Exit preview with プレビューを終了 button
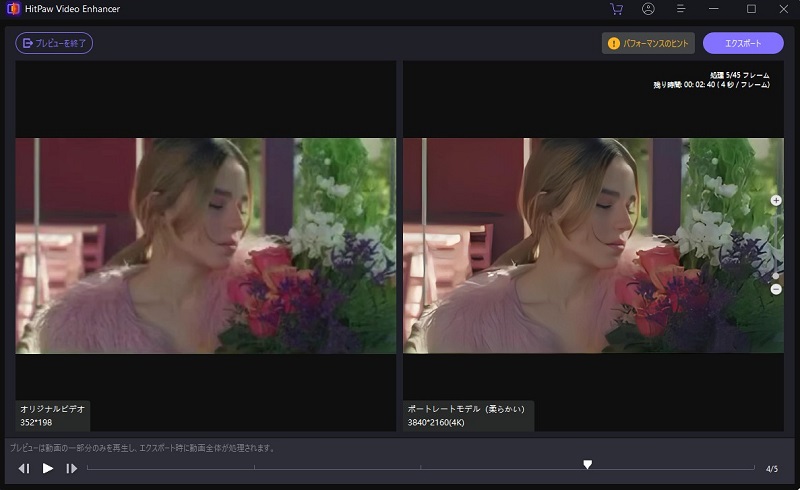 (x=54, y=43)
